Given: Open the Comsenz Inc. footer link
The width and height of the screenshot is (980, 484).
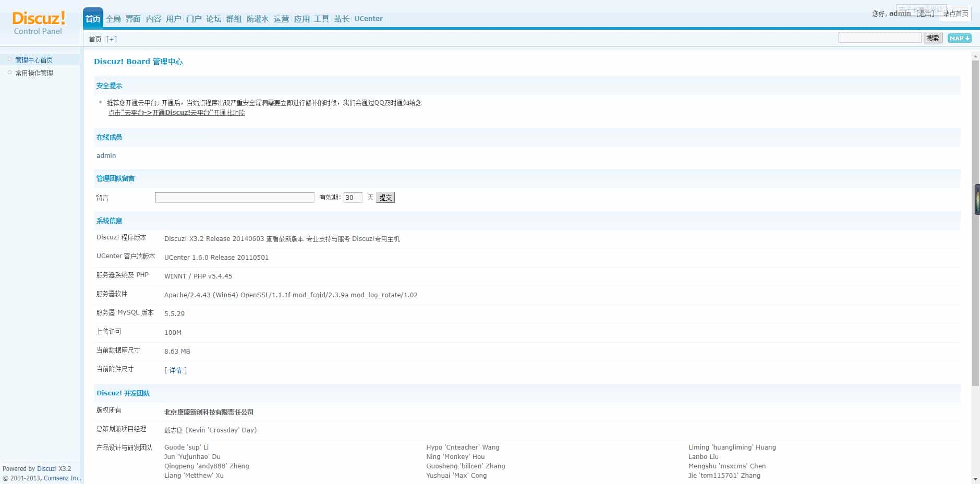Looking at the screenshot, I should [62, 478].
